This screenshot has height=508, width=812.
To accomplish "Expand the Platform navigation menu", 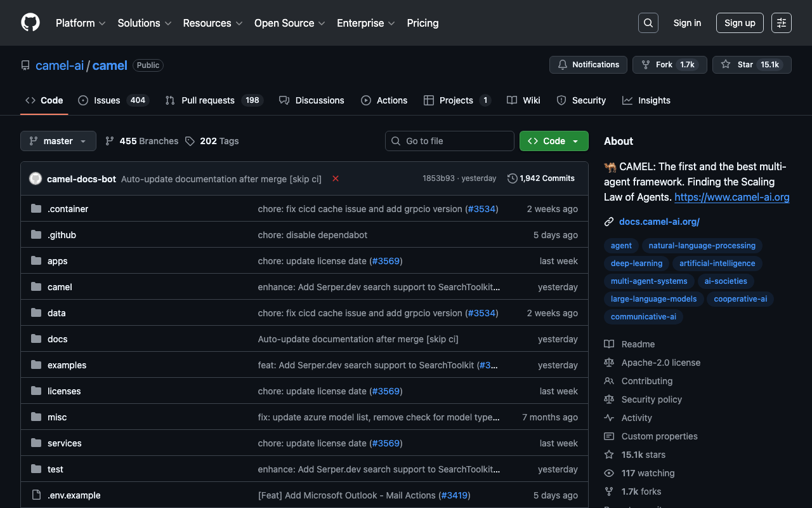I will pos(81,23).
